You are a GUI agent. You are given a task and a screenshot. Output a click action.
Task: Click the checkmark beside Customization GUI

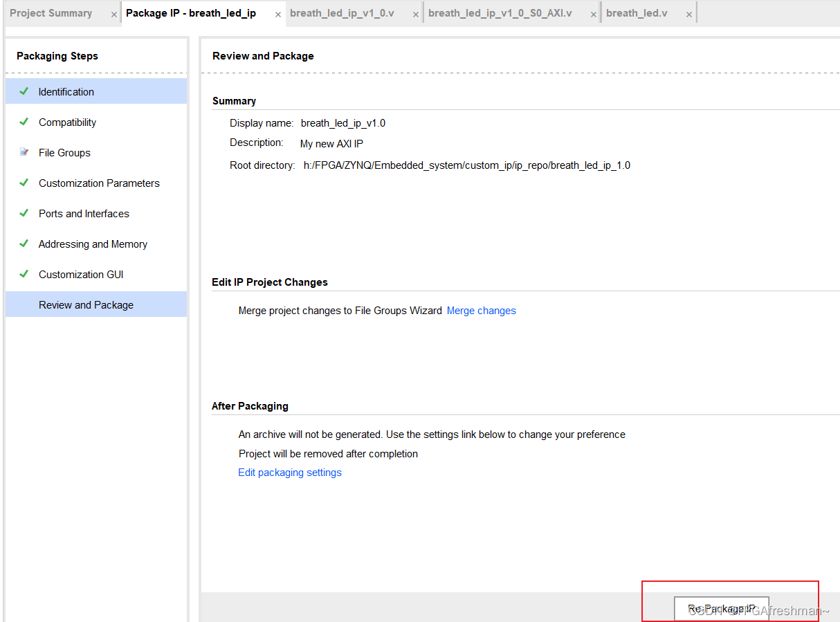point(23,274)
